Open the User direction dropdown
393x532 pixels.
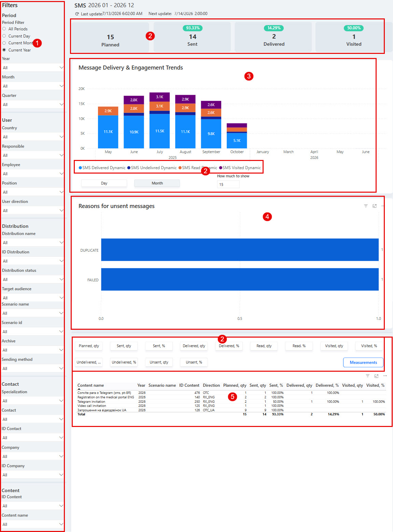click(32, 210)
